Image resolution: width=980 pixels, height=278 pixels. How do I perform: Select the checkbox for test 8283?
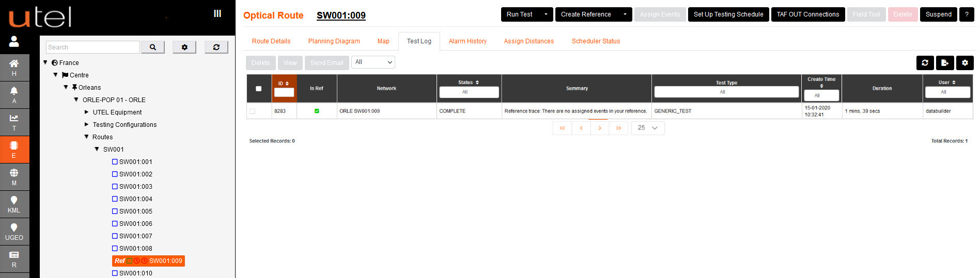253,111
